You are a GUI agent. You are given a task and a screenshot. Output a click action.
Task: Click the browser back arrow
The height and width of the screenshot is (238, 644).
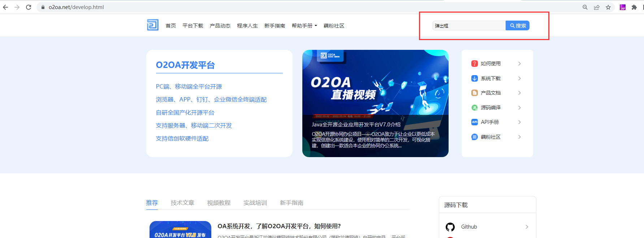5,7
